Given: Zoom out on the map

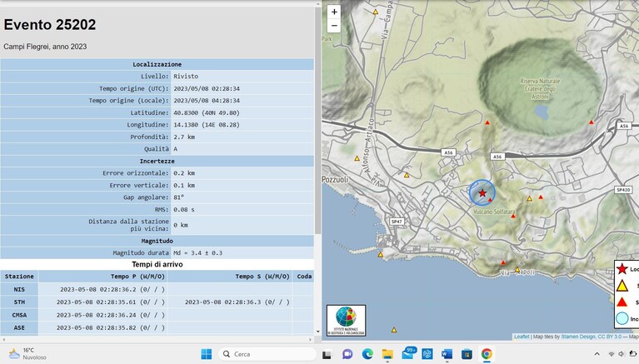Looking at the screenshot, I should [x=334, y=26].
